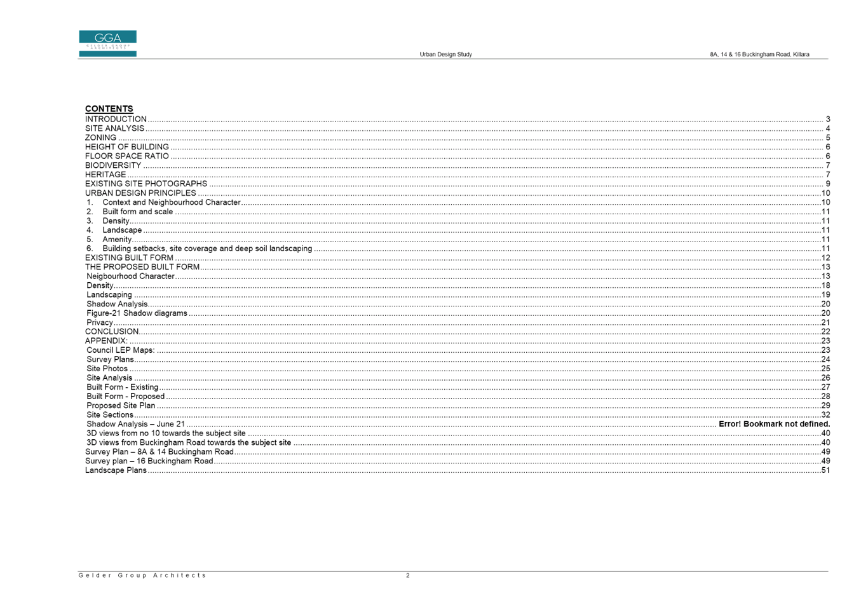This screenshot has width=868, height=614.
Task: Click the HERITAGE contents entry
Action: click(x=105, y=174)
